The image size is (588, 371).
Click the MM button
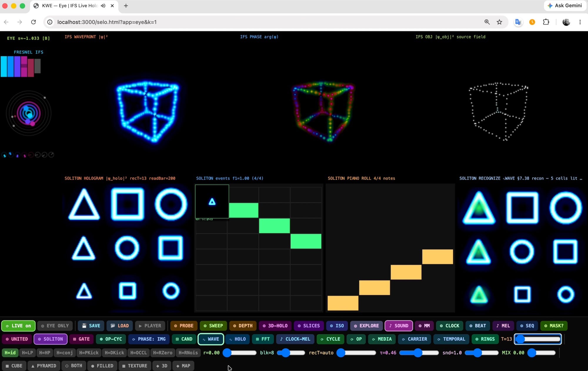click(424, 326)
